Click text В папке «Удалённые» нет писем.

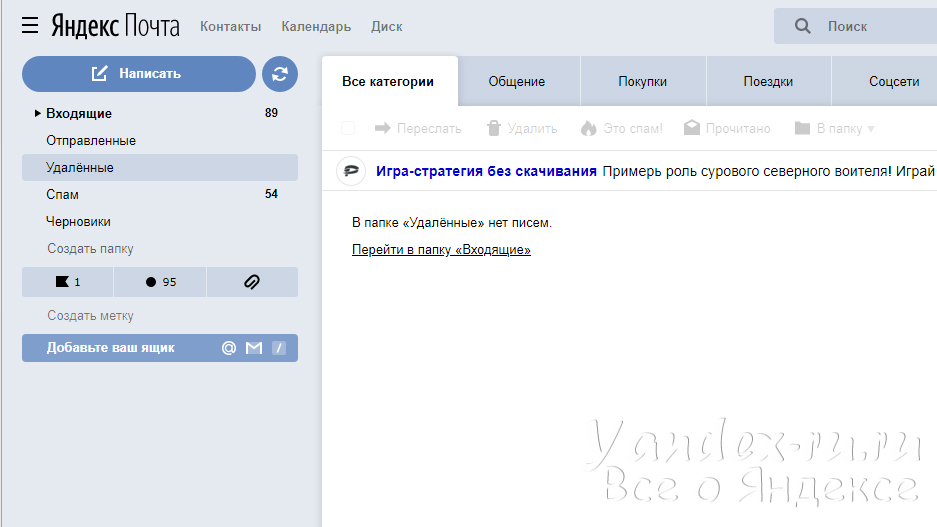click(452, 223)
